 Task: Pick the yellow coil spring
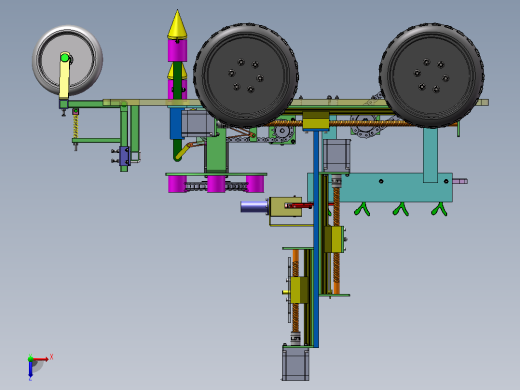click(76, 126)
